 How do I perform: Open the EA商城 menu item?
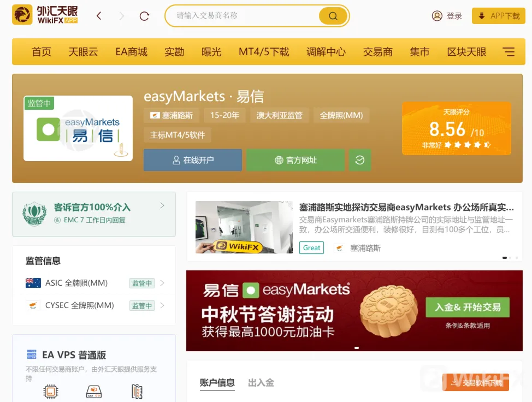[x=131, y=51]
